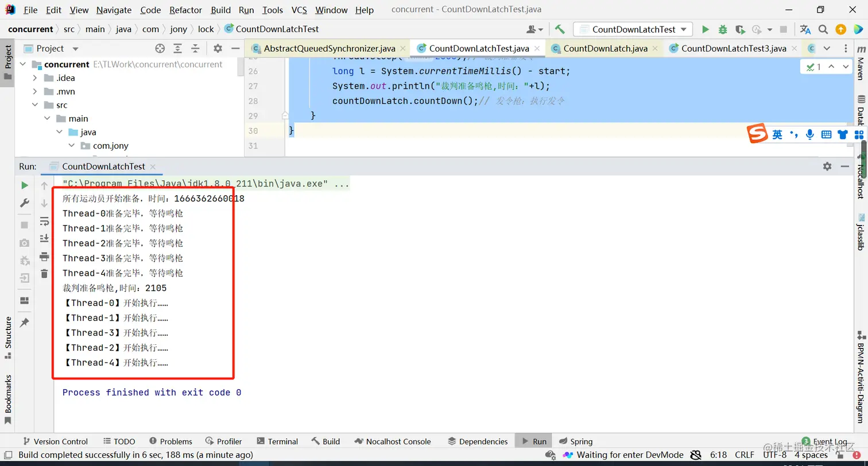Open the Sogou toolbox grid icon

859,134
